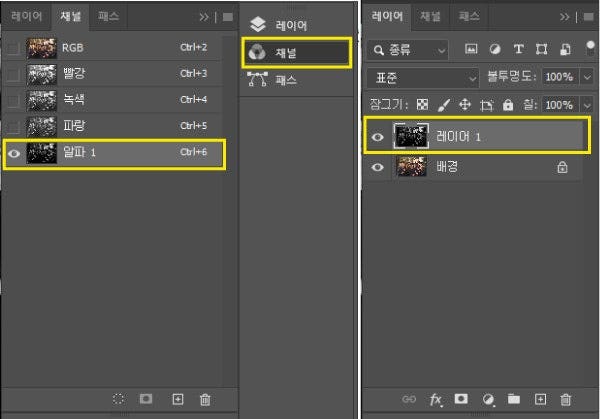Save selection as channel icon
The height and width of the screenshot is (419, 600).
(x=146, y=399)
